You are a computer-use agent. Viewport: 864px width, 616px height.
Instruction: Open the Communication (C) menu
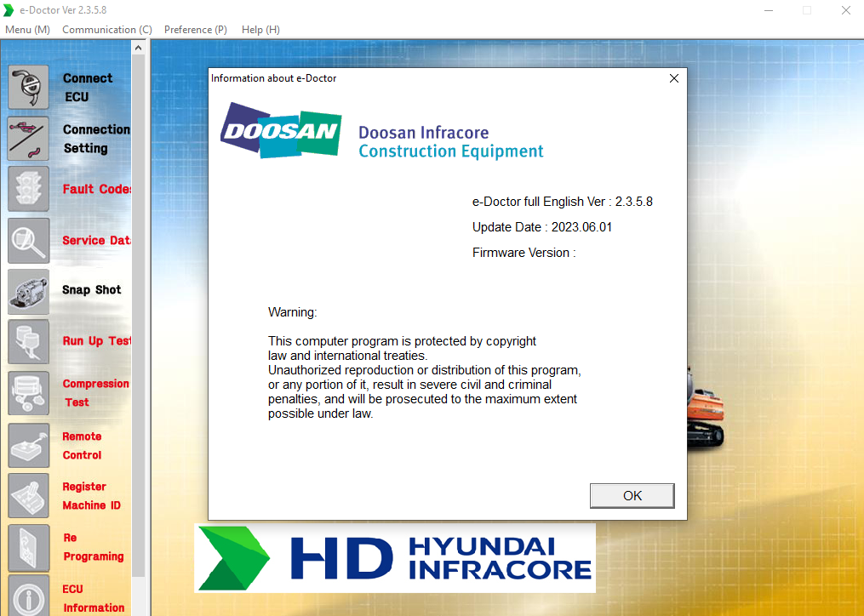point(107,30)
